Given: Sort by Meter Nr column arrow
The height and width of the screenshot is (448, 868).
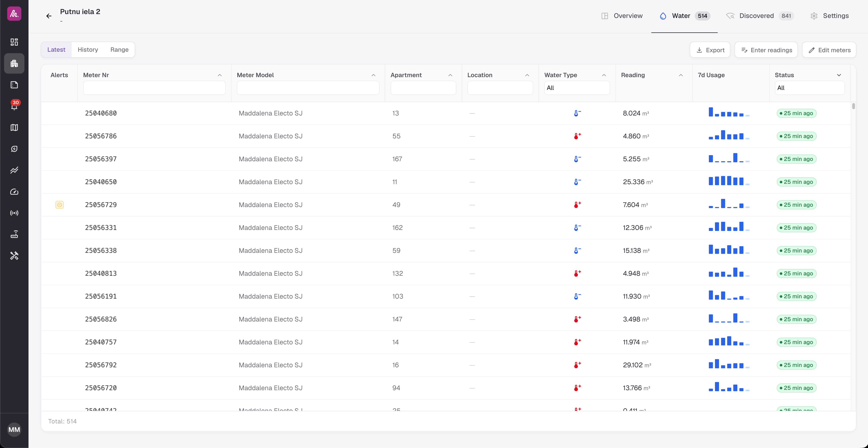Looking at the screenshot, I should pos(220,75).
